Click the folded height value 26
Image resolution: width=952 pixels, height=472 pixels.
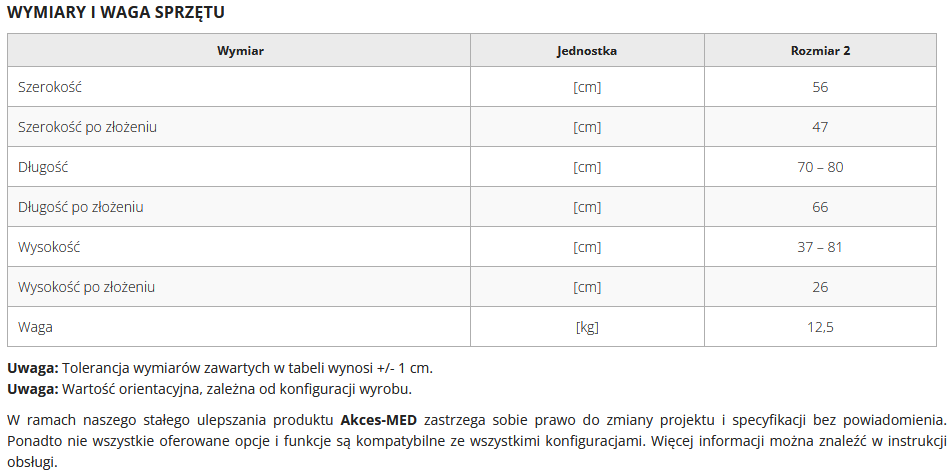820,287
